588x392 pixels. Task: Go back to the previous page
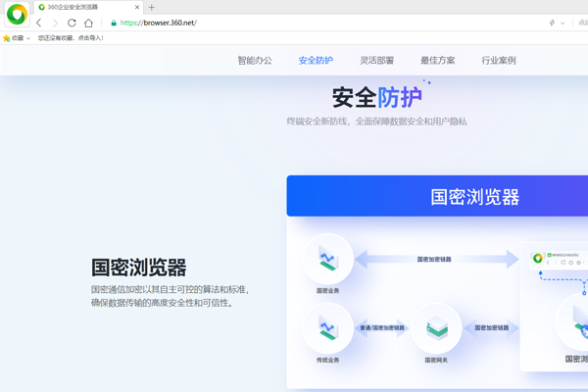[39, 23]
